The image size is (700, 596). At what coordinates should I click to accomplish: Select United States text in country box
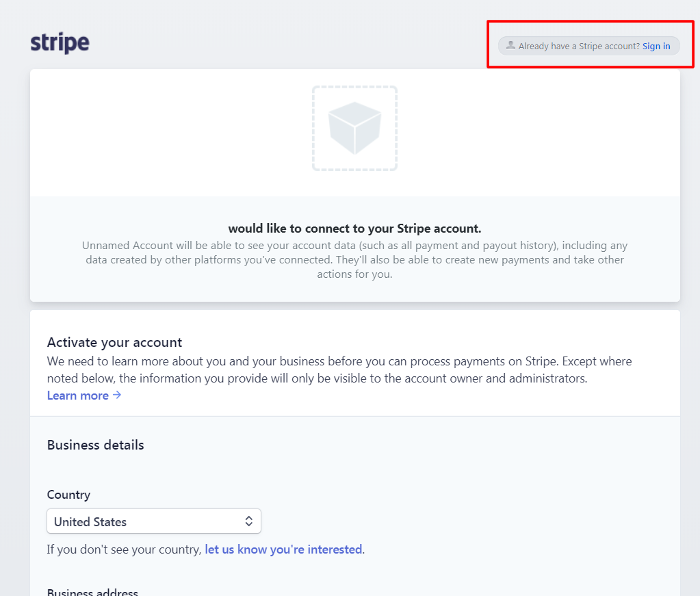point(90,522)
